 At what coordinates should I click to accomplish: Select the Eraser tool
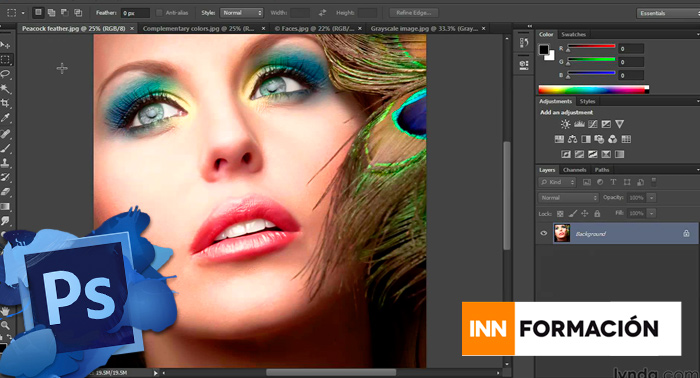[x=5, y=192]
